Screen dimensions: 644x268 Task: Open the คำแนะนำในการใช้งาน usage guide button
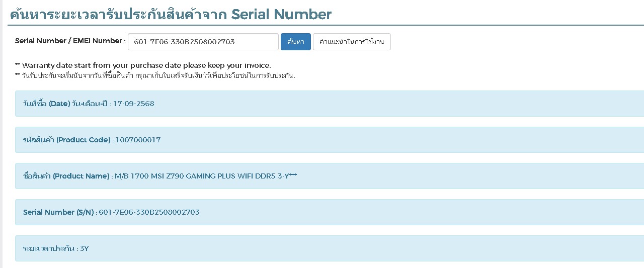(352, 42)
